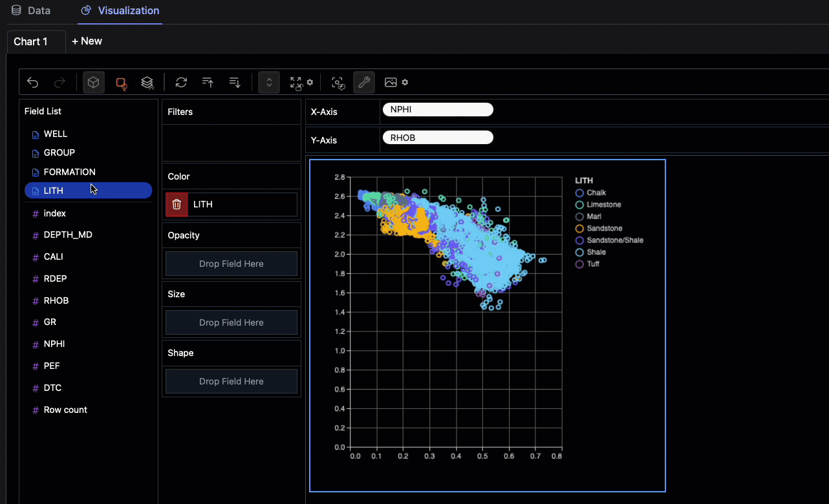Select FORMATION in the Field List
The width and height of the screenshot is (829, 504).
pos(69,172)
